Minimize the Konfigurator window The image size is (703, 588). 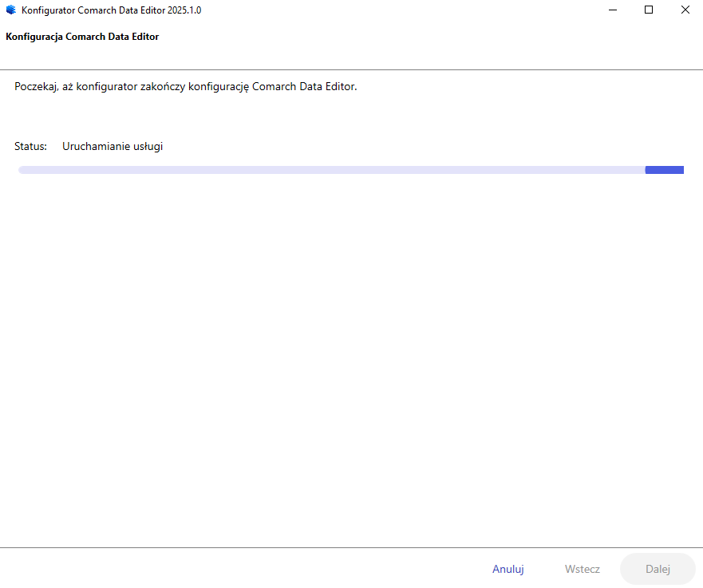click(613, 10)
